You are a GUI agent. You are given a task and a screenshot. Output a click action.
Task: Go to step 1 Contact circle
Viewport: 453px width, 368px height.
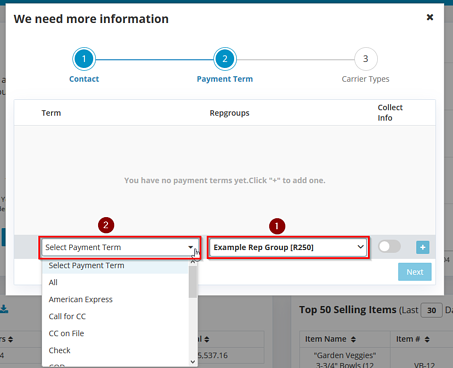point(84,59)
